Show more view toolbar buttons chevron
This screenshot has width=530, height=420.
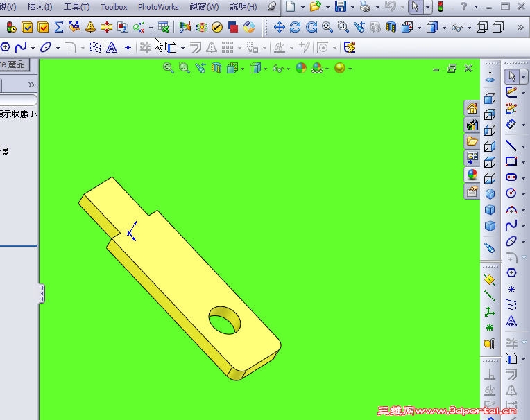(520, 27)
